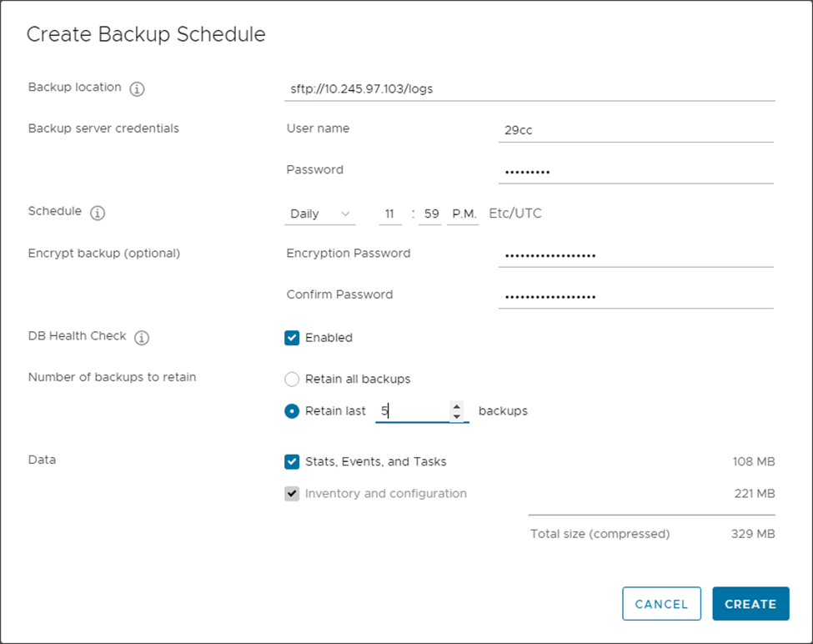Screen dimensions: 813x644
Task: Click Total size (compressed) label
Action: (x=600, y=534)
